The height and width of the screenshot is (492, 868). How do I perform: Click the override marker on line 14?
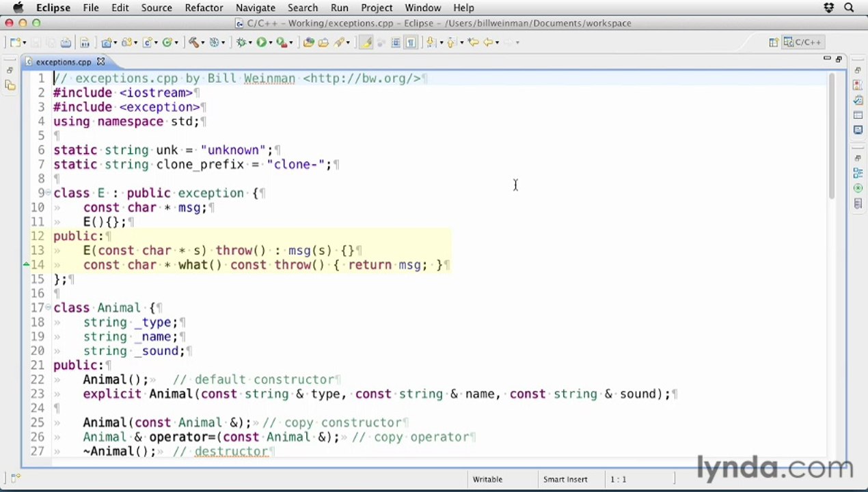(x=26, y=264)
